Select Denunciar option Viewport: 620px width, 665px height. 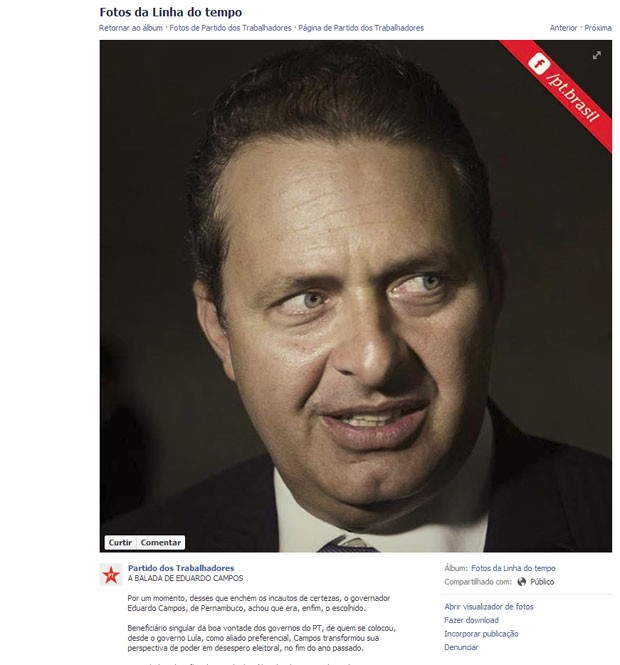(461, 647)
